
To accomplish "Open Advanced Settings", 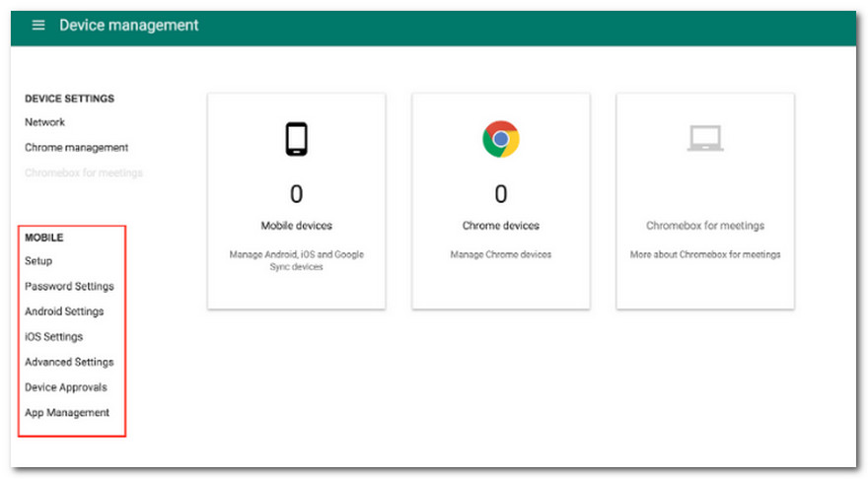I will [x=69, y=362].
